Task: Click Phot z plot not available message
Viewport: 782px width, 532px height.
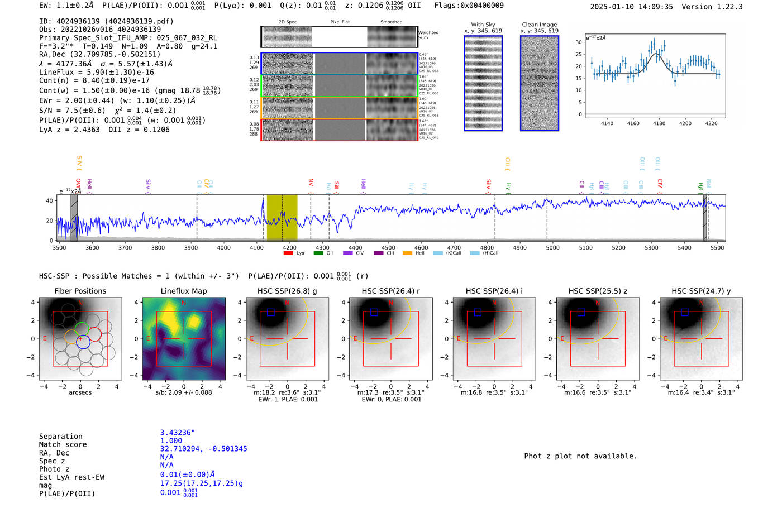Action: coord(580,456)
